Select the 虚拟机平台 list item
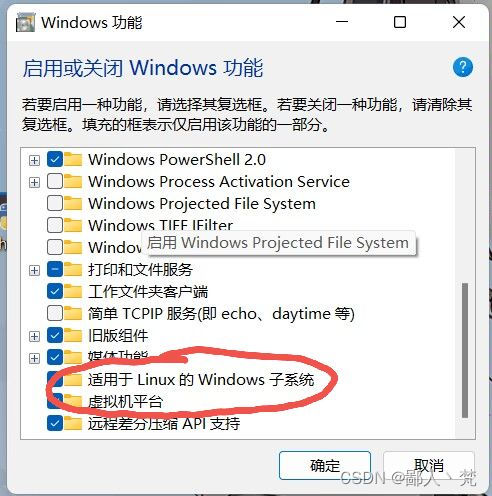 click(x=125, y=401)
